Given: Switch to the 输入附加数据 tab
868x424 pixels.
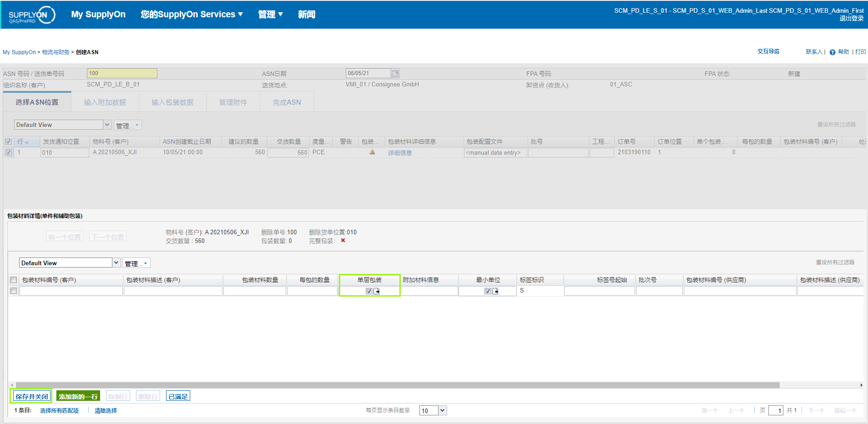Looking at the screenshot, I should tap(105, 102).
